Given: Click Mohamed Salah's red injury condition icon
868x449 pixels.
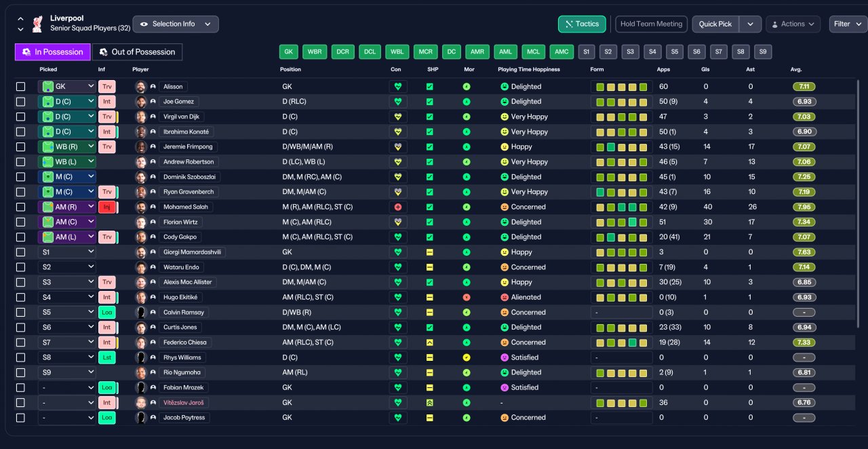Looking at the screenshot, I should point(398,207).
